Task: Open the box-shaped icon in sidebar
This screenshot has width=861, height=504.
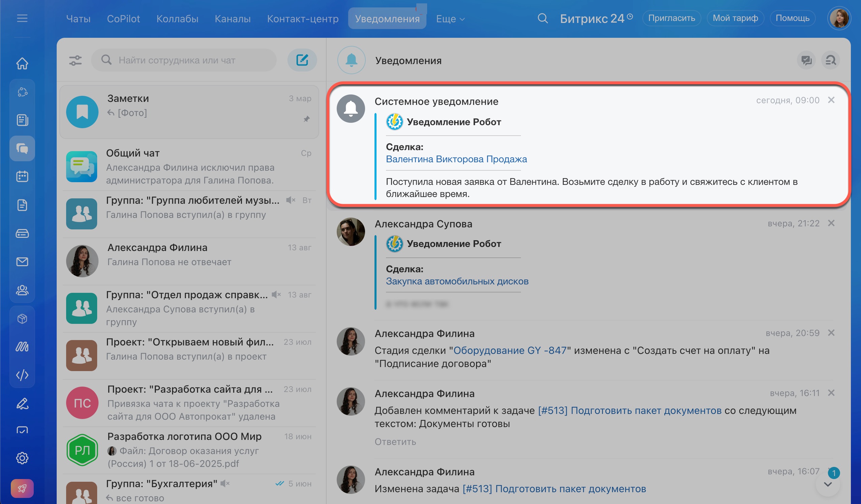Action: (22, 319)
